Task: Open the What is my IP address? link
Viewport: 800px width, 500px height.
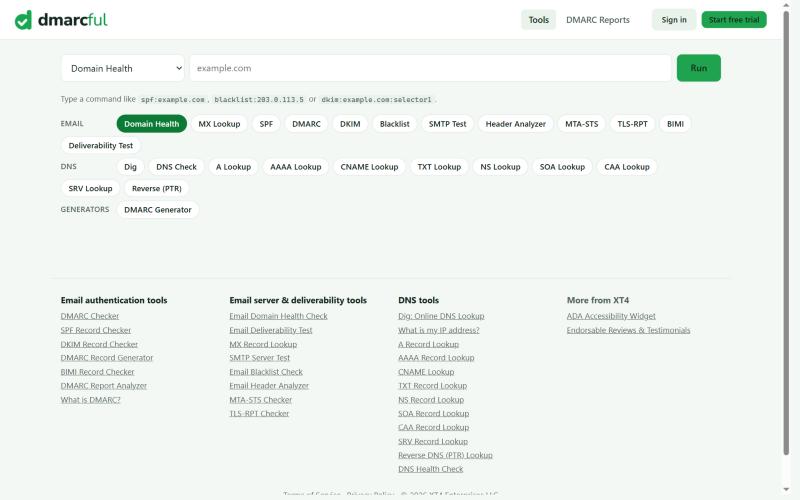Action: 439,330
